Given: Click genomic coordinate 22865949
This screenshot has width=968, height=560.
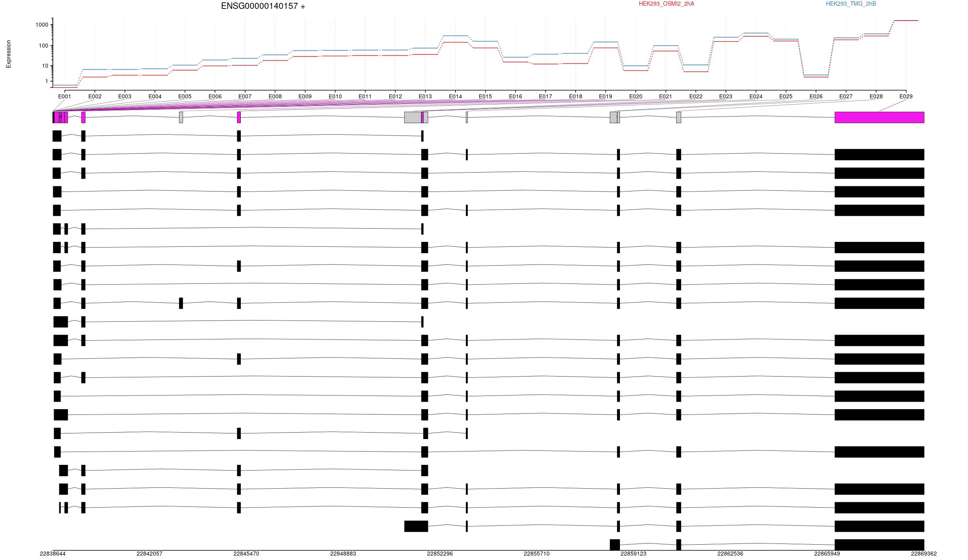Looking at the screenshot, I should click(x=827, y=554).
